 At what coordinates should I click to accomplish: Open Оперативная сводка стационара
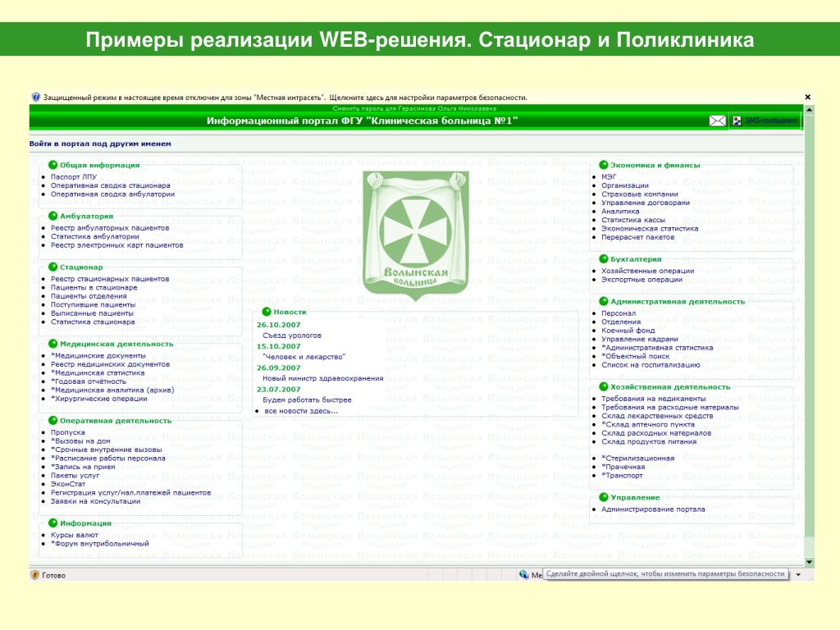pyautogui.click(x=111, y=185)
